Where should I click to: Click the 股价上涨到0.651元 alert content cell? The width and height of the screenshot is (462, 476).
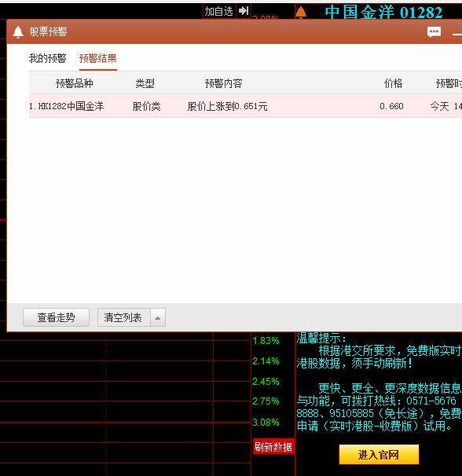pyautogui.click(x=228, y=106)
